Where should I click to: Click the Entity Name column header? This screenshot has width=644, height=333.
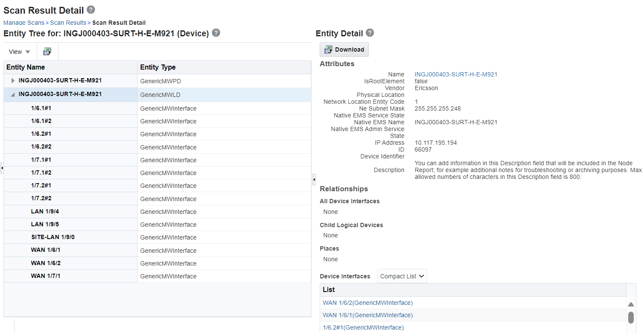click(x=71, y=67)
